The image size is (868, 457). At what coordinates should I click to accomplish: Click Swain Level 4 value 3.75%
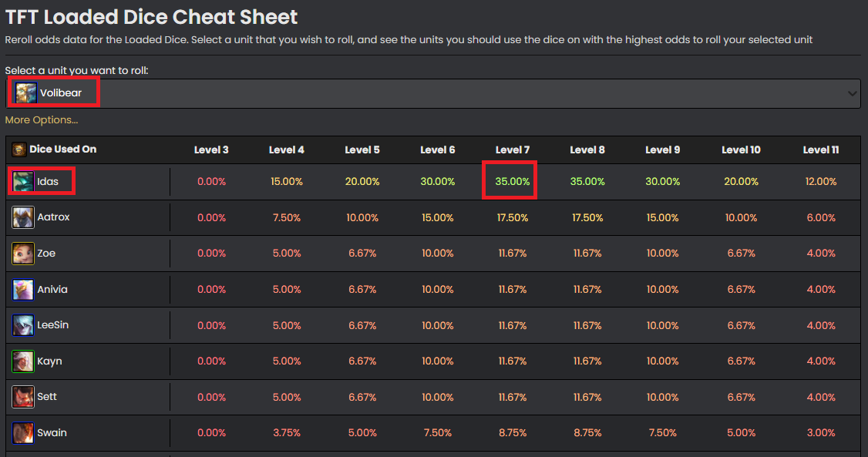click(x=287, y=433)
